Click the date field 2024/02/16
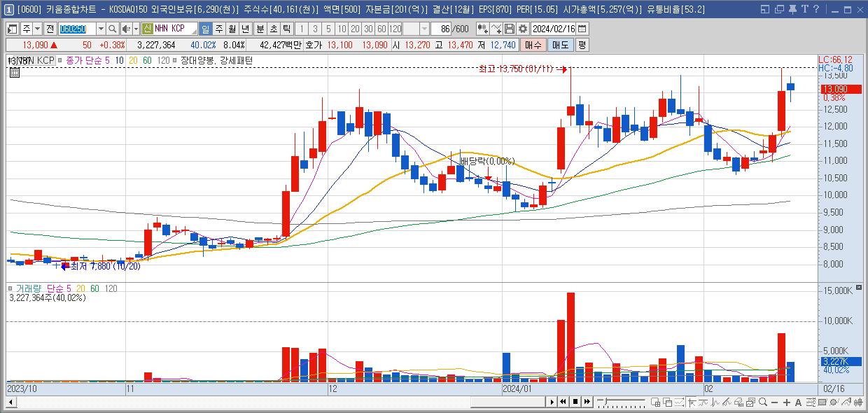This screenshot has height=413, width=868. 553,29
